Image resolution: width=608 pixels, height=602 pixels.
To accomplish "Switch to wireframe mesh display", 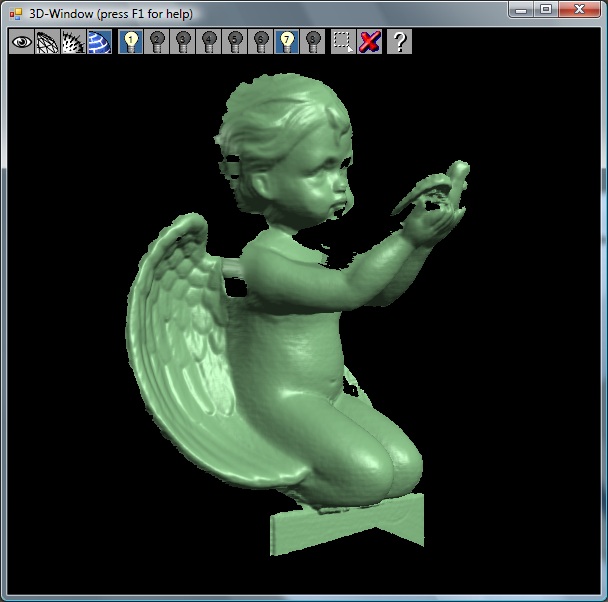I will [x=47, y=41].
